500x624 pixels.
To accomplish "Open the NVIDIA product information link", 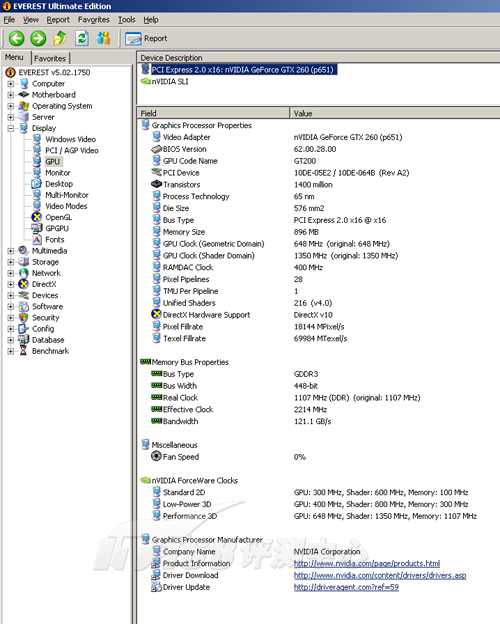I will coord(367,564).
